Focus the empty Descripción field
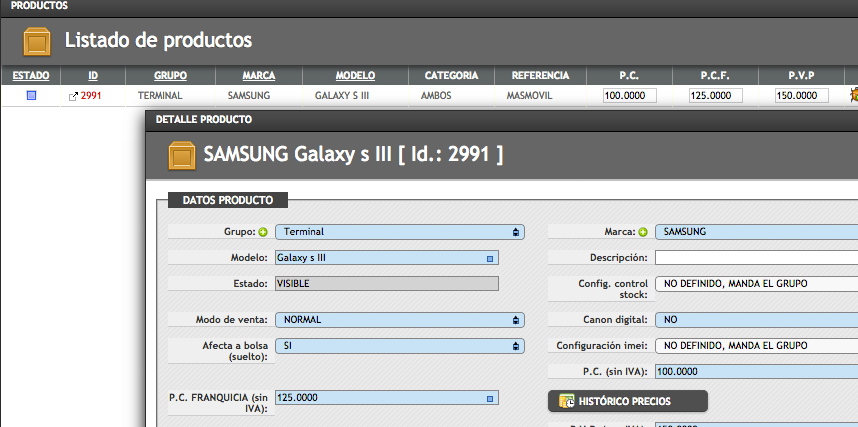 tap(756, 258)
